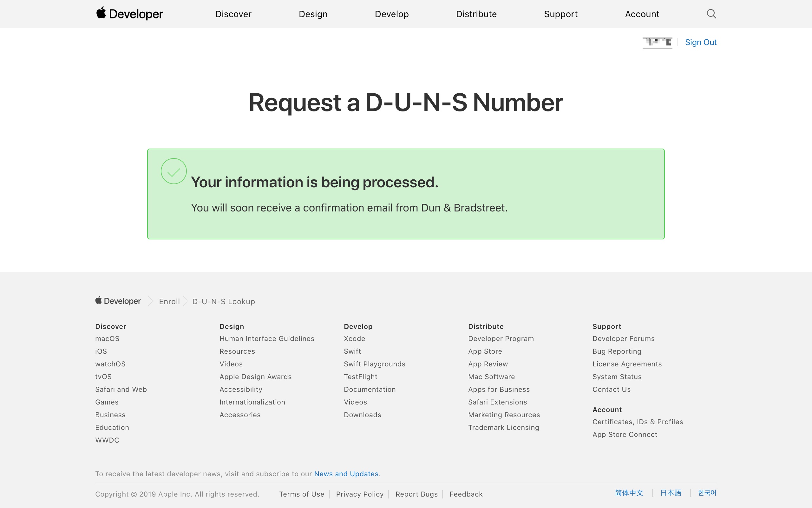
Task: Open Business footer link
Action: [110, 415]
